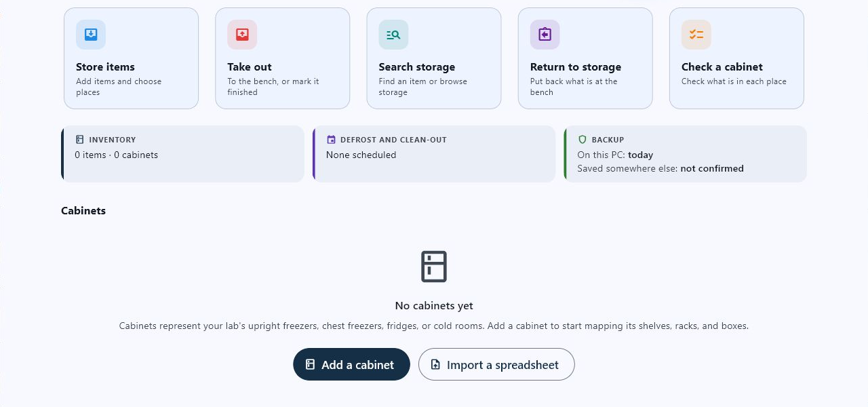Click 'Add items and choose places' description
This screenshot has width=868, height=407.
pyautogui.click(x=119, y=87)
